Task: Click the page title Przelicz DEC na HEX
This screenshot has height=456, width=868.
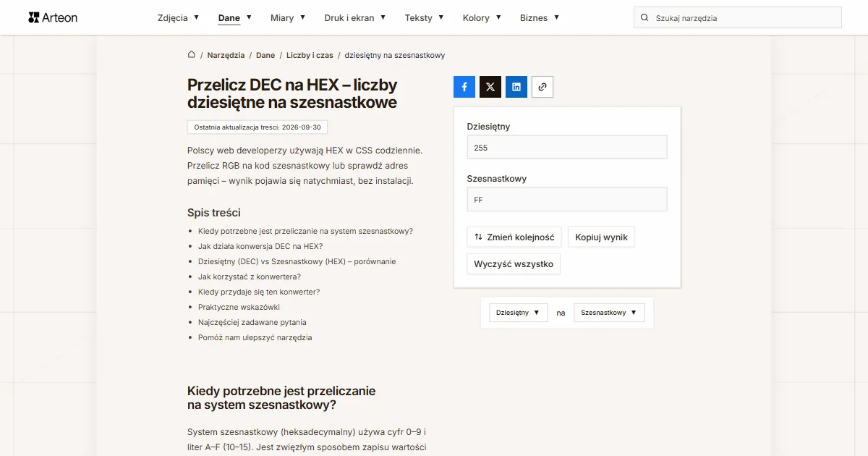Action: coord(292,94)
